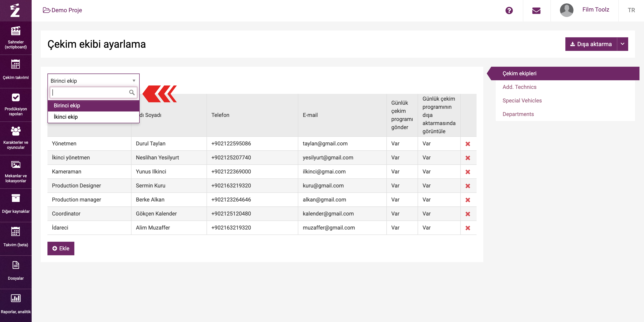Viewport: 644px width, 322px height.
Task: Focus the dropdown search input field
Action: pyautogui.click(x=93, y=92)
